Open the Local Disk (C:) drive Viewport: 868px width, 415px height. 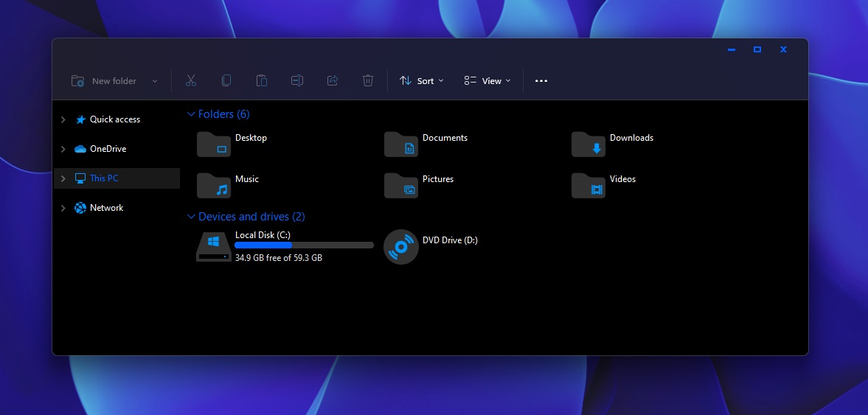[x=214, y=246]
